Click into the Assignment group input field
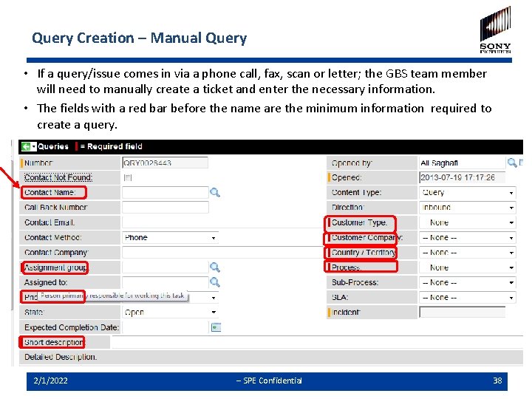 point(166,267)
